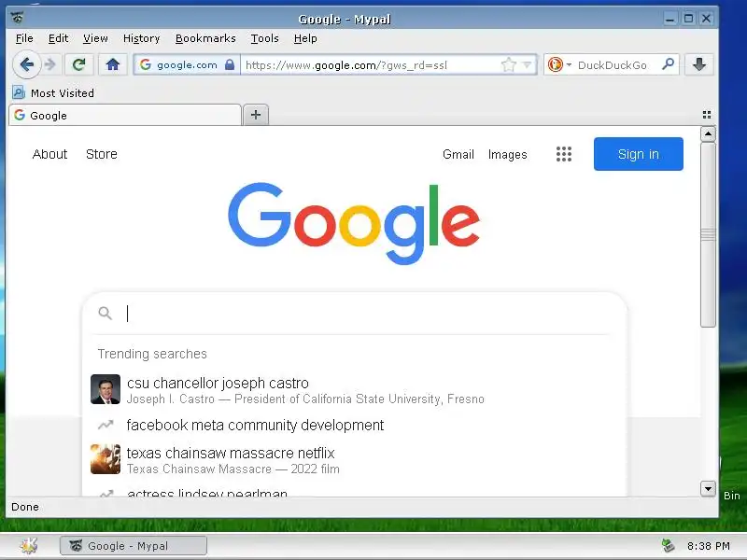Open the downloads arrow button

click(x=698, y=64)
